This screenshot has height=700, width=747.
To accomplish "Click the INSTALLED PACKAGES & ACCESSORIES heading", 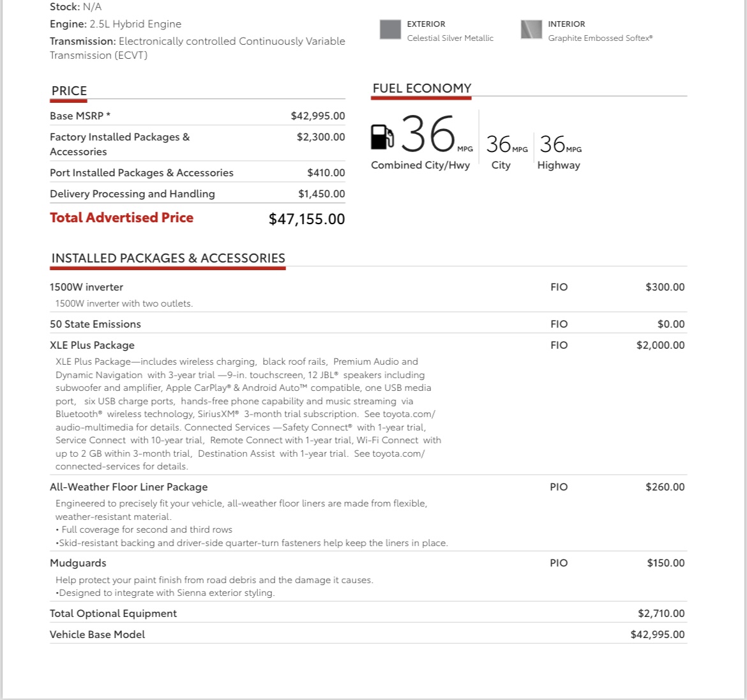I will (x=168, y=258).
